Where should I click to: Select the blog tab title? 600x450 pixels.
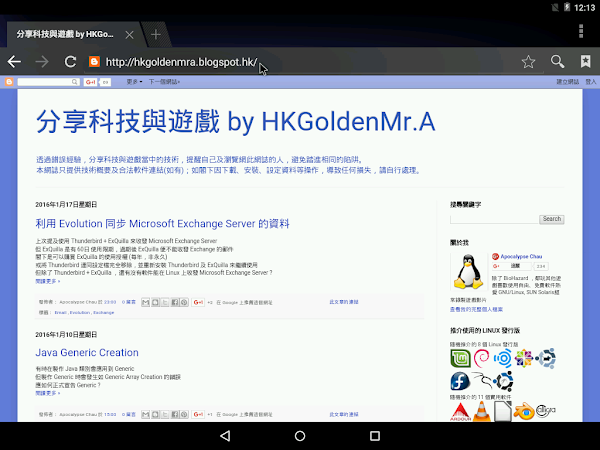pos(65,34)
